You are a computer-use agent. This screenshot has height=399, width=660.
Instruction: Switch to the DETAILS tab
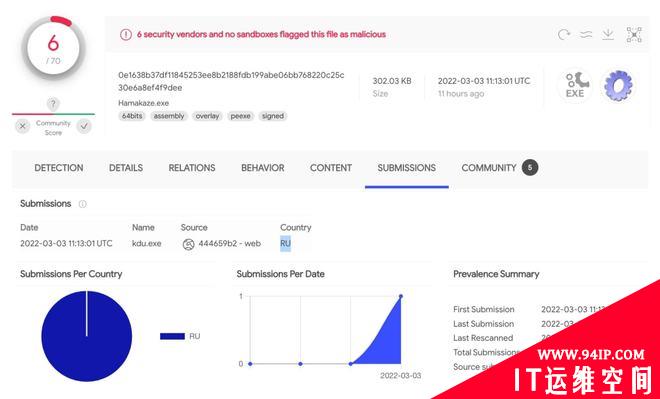click(126, 168)
